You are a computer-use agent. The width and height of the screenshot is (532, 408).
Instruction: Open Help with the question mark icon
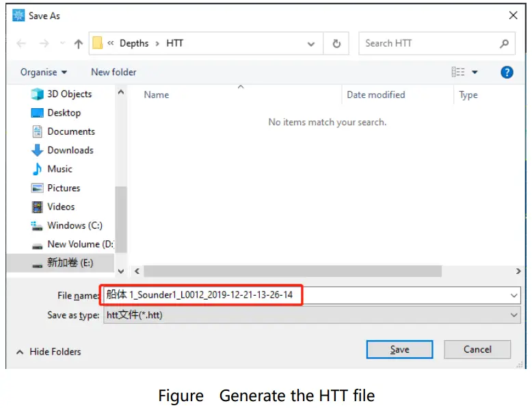(x=507, y=72)
